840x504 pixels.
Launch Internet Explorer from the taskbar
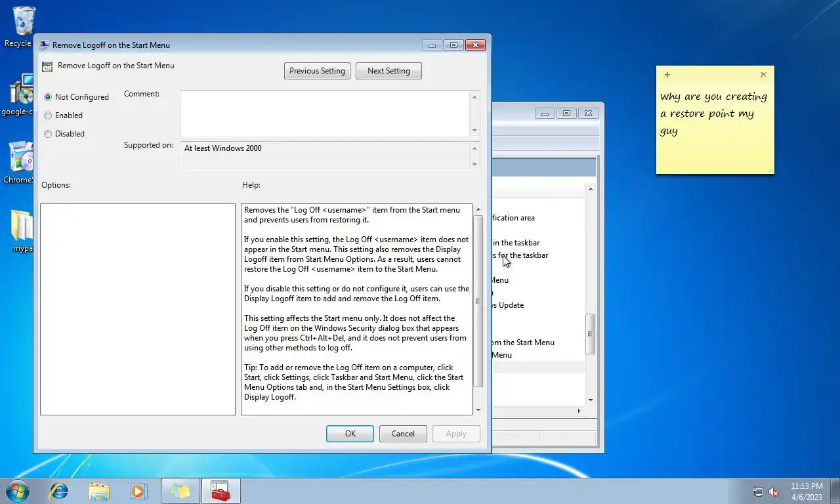tap(59, 491)
